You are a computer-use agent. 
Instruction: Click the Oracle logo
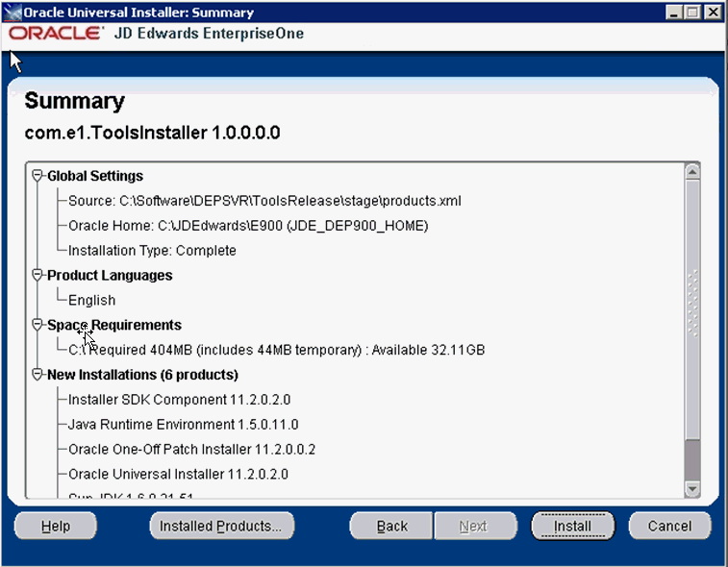55,34
